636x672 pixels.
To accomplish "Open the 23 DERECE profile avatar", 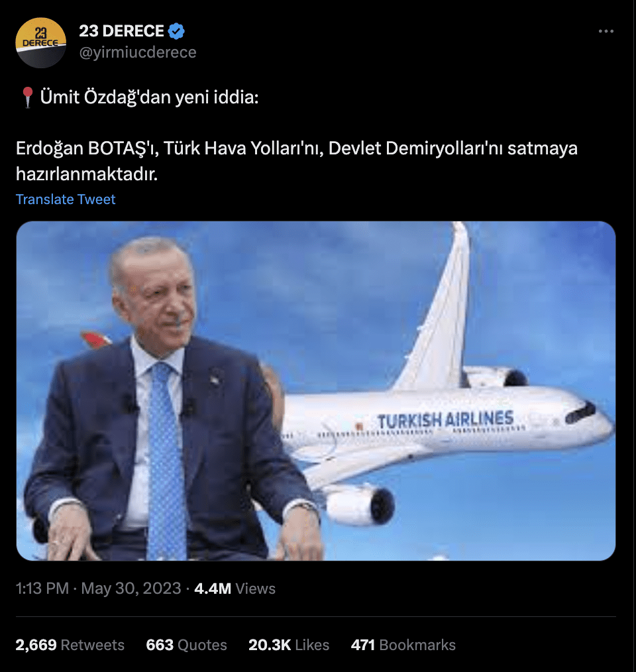I will (40, 43).
